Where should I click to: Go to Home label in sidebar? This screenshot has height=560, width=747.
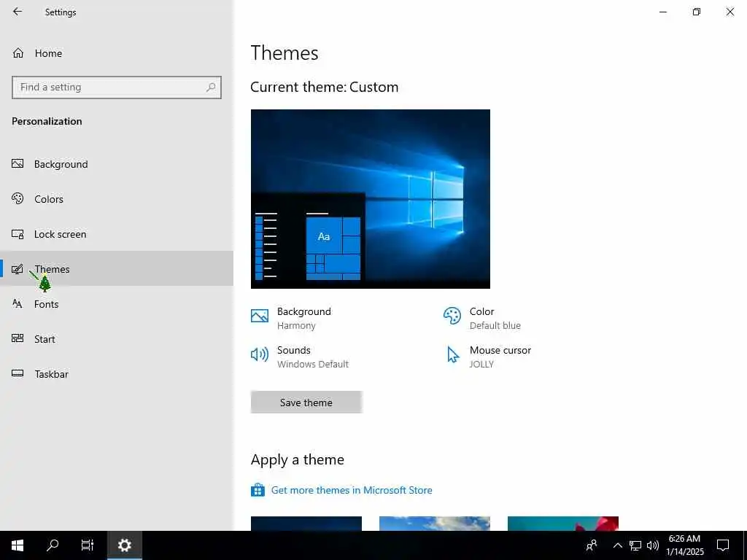click(48, 53)
